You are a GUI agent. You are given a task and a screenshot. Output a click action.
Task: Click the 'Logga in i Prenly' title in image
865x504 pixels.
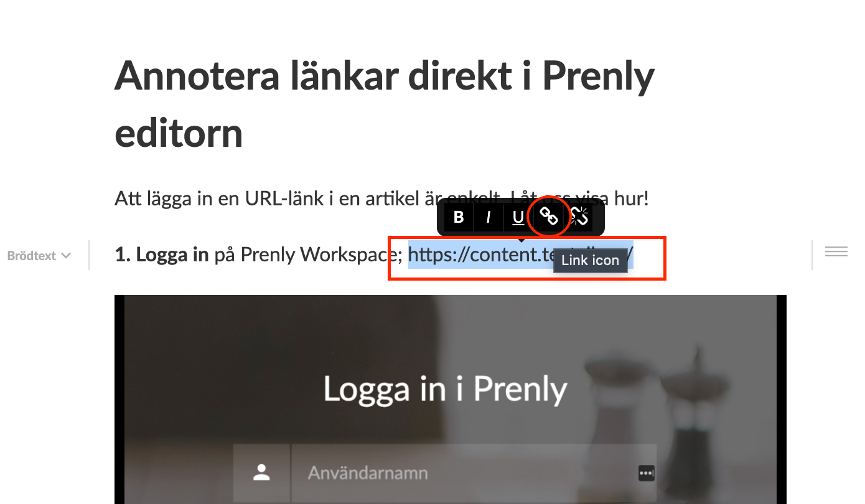445,389
